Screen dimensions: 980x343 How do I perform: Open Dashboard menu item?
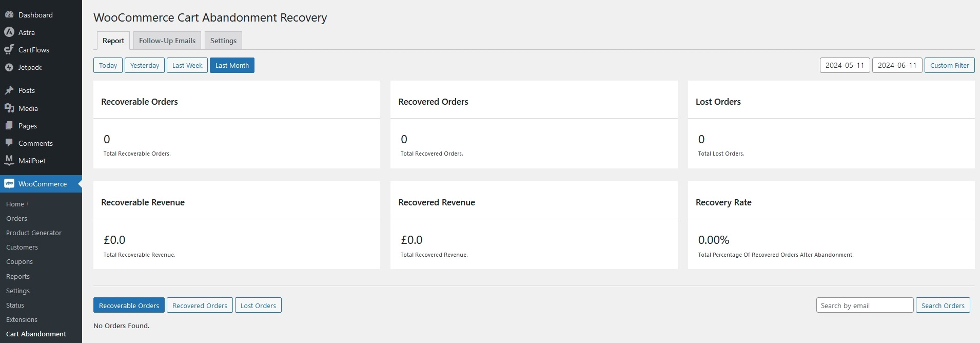(35, 15)
